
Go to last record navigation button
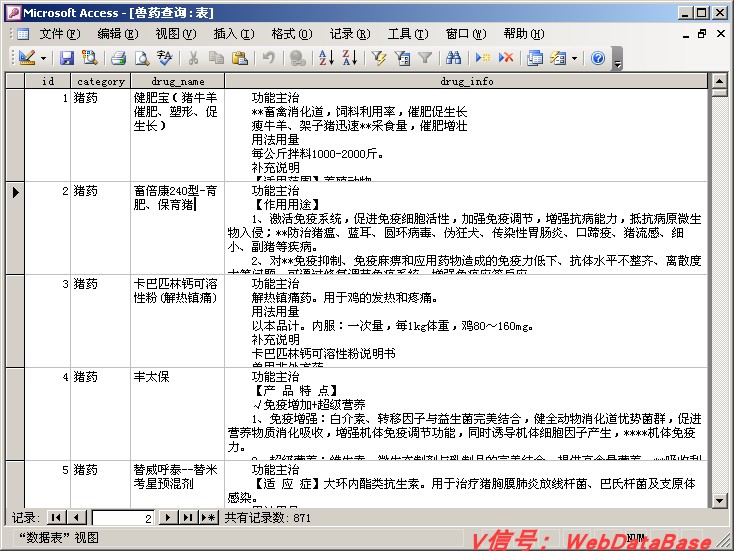[188, 518]
